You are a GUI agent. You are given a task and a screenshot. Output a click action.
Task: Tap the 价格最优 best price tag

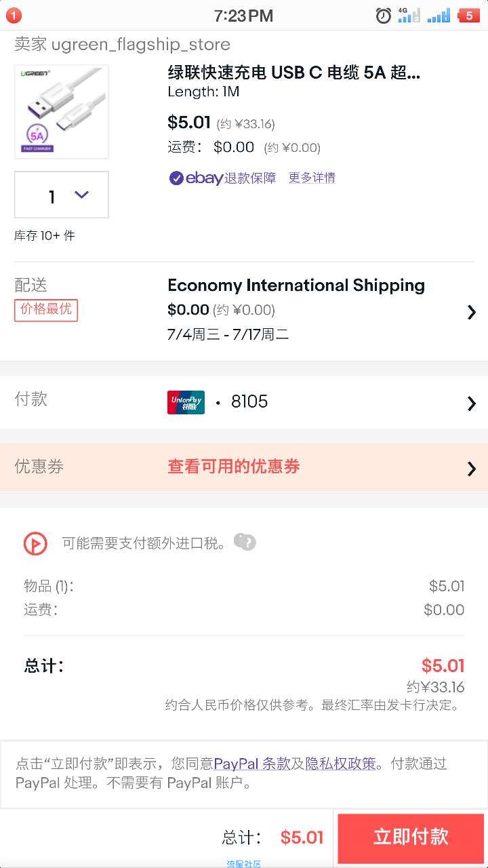pos(46,309)
